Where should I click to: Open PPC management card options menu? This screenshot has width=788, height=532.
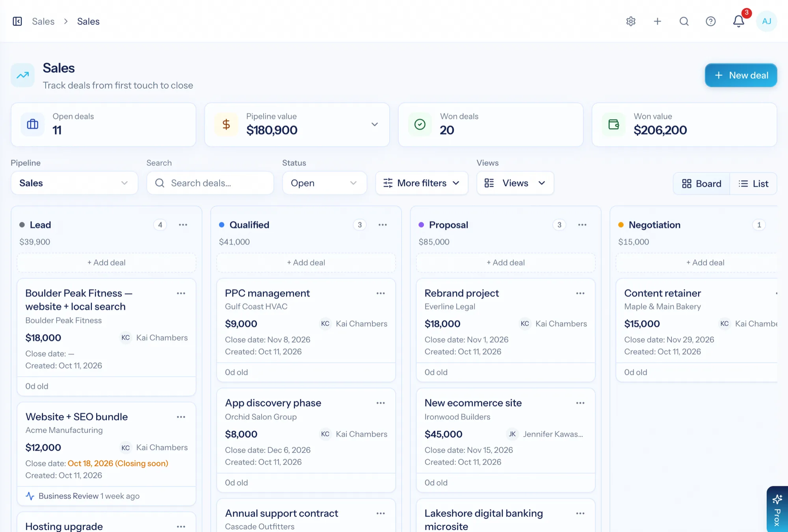[x=380, y=293]
